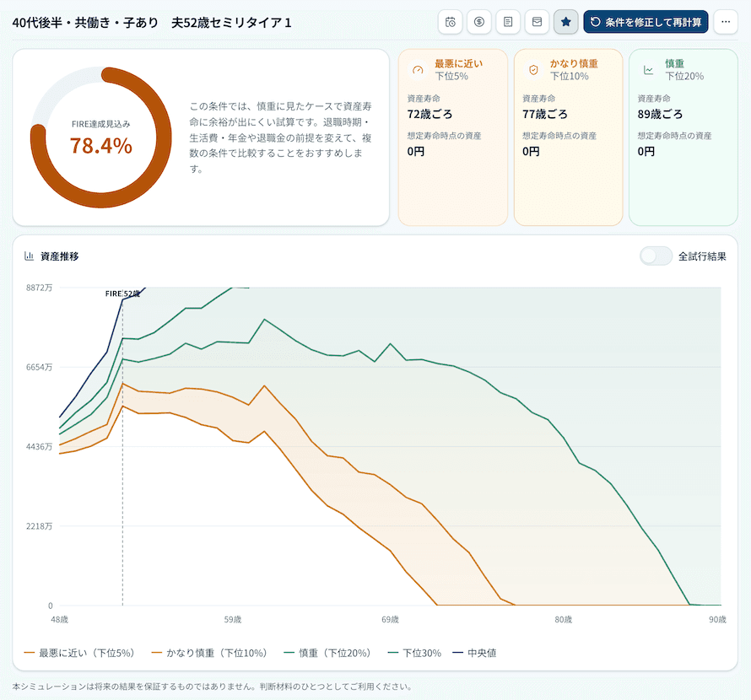This screenshot has height=700, width=751.
Task: Toggle legend 下位30% series
Action: (414, 653)
